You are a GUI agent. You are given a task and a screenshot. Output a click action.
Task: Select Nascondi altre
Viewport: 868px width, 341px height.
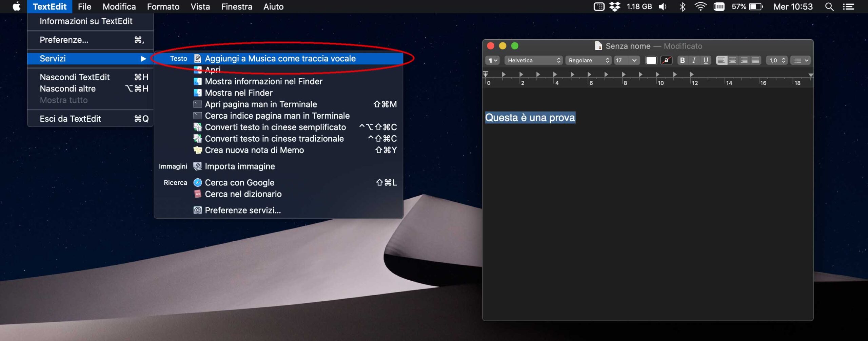coord(90,89)
